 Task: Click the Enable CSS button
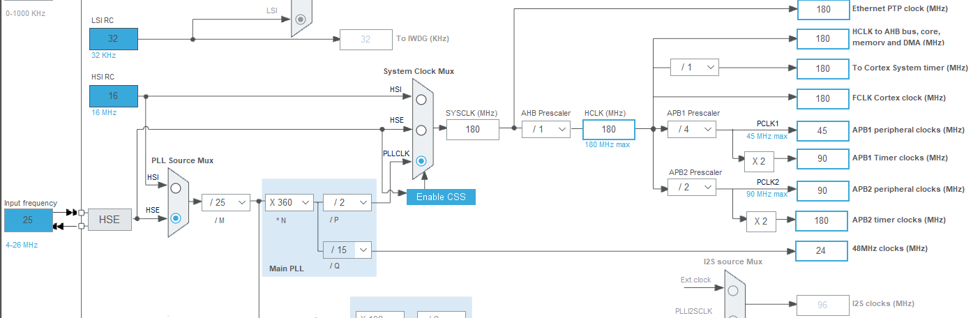coord(441,197)
